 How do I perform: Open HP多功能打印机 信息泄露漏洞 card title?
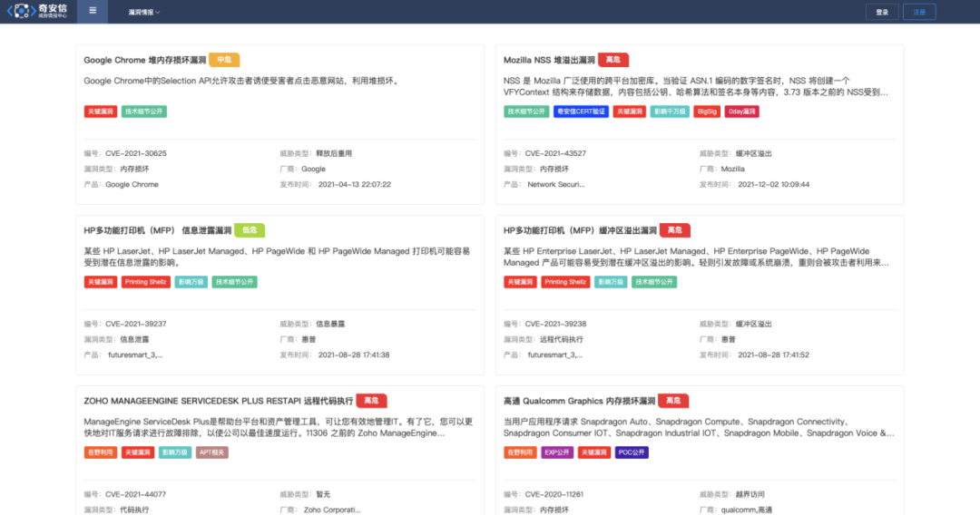click(x=158, y=230)
